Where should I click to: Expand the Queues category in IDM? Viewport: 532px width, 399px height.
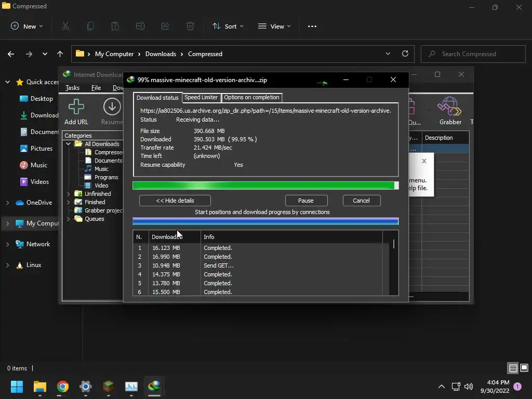(x=68, y=219)
